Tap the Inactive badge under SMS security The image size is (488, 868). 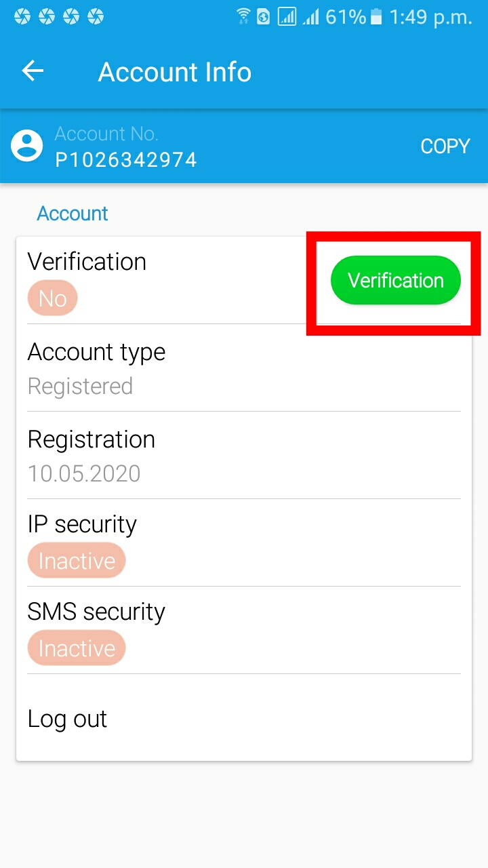click(x=77, y=648)
